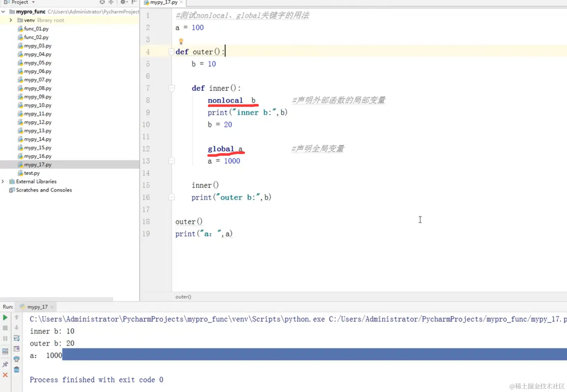Toggle Scroll to end in Run console
The image size is (567, 392).
(17, 349)
